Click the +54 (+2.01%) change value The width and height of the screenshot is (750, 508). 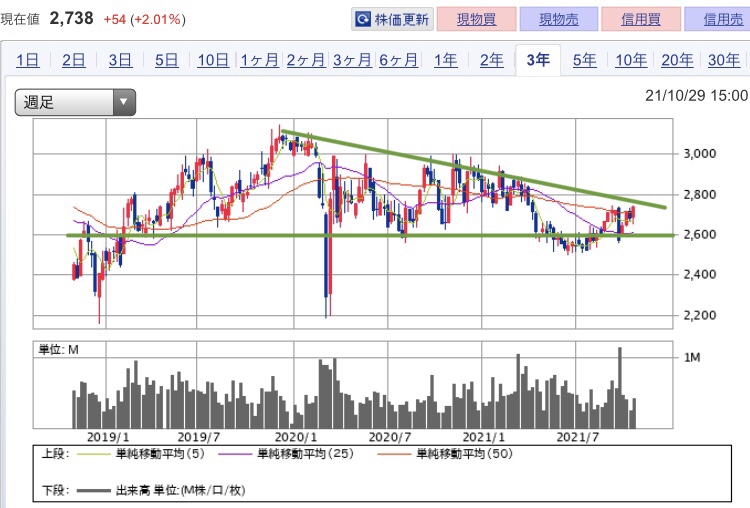point(144,20)
